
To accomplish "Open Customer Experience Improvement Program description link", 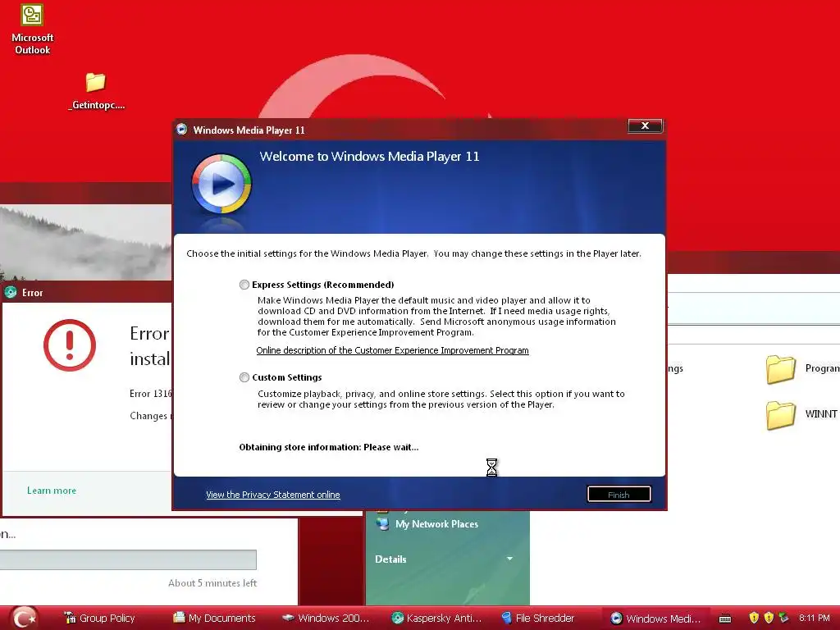I will click(392, 350).
